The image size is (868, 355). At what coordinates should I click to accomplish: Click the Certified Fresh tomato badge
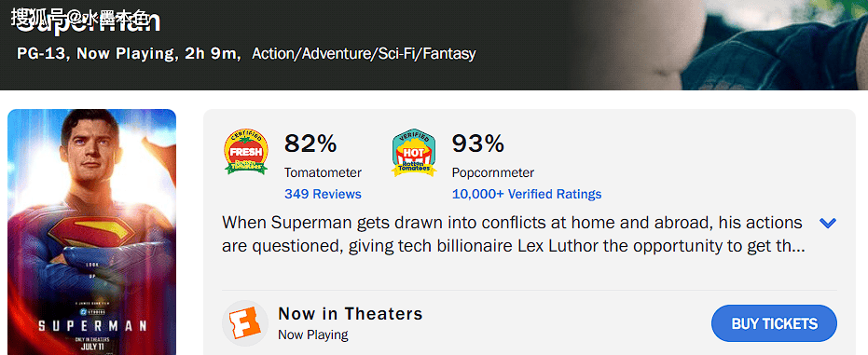tap(246, 152)
